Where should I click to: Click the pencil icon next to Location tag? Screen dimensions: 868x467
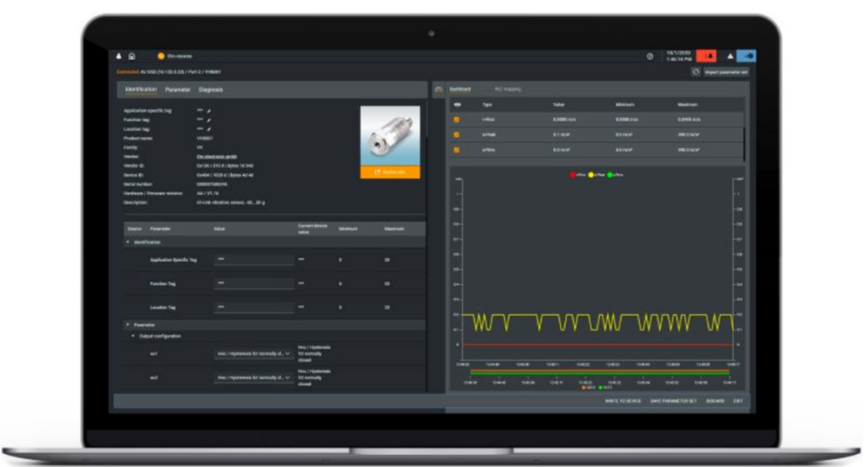coord(208,129)
